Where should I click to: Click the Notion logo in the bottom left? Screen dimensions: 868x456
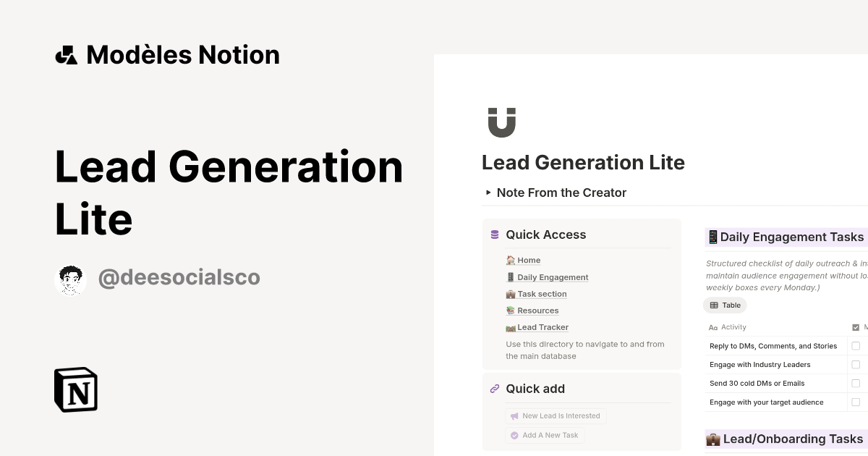click(75, 390)
